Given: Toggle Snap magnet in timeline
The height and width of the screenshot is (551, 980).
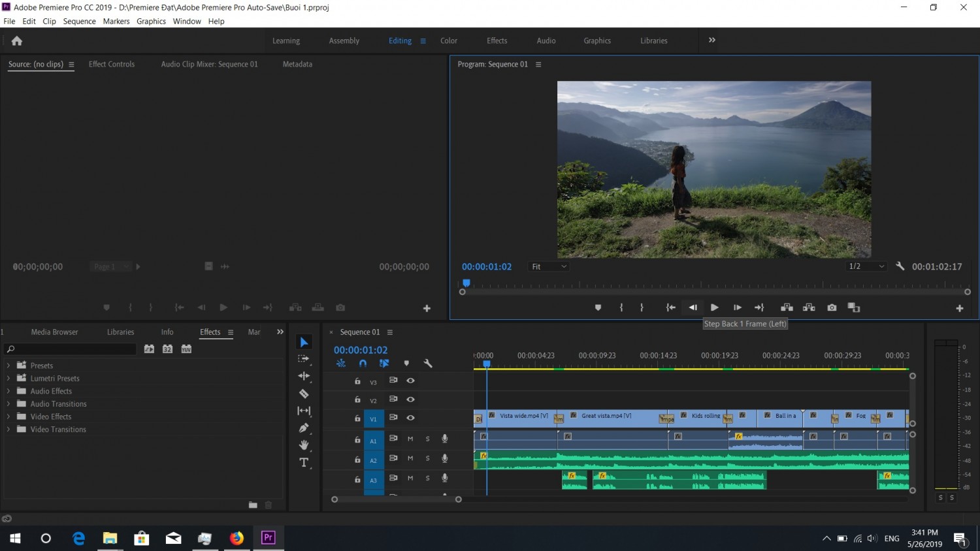Looking at the screenshot, I should point(363,364).
